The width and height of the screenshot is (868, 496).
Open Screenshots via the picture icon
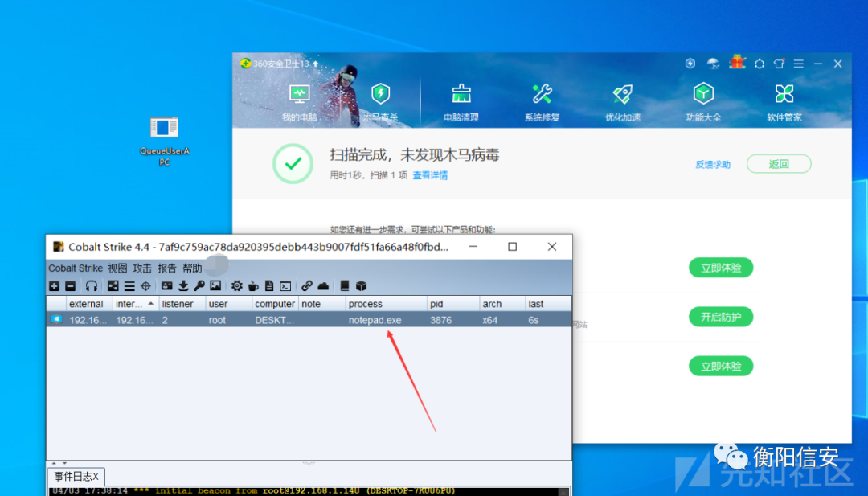(x=215, y=285)
